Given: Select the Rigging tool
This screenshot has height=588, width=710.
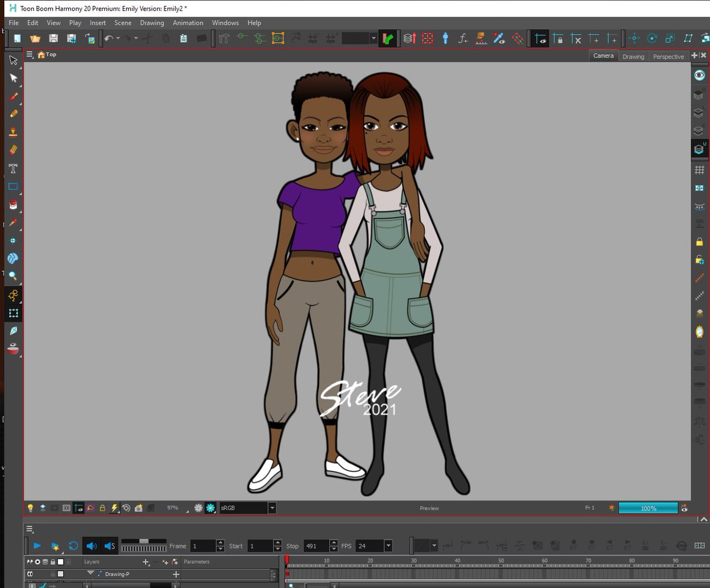Looking at the screenshot, I should tap(13, 294).
